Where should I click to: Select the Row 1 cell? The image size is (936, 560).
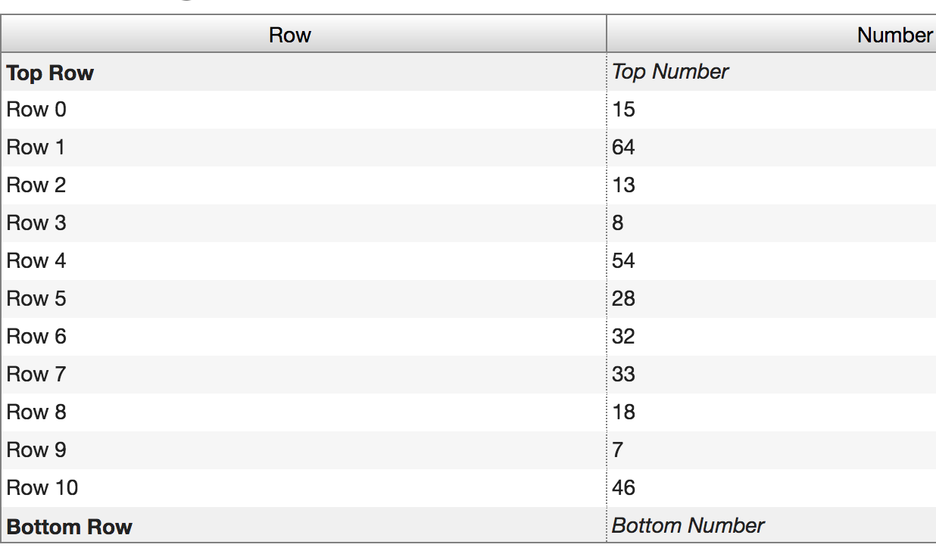tap(36, 148)
